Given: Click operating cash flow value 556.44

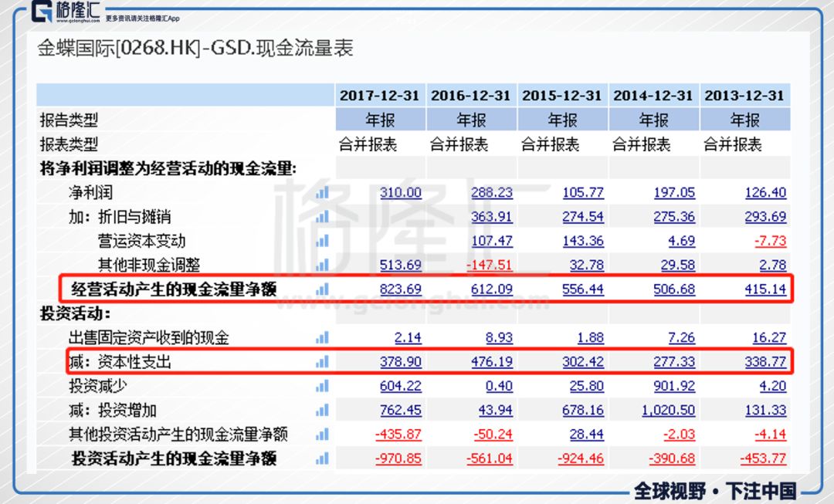Looking at the screenshot, I should pos(584,289).
